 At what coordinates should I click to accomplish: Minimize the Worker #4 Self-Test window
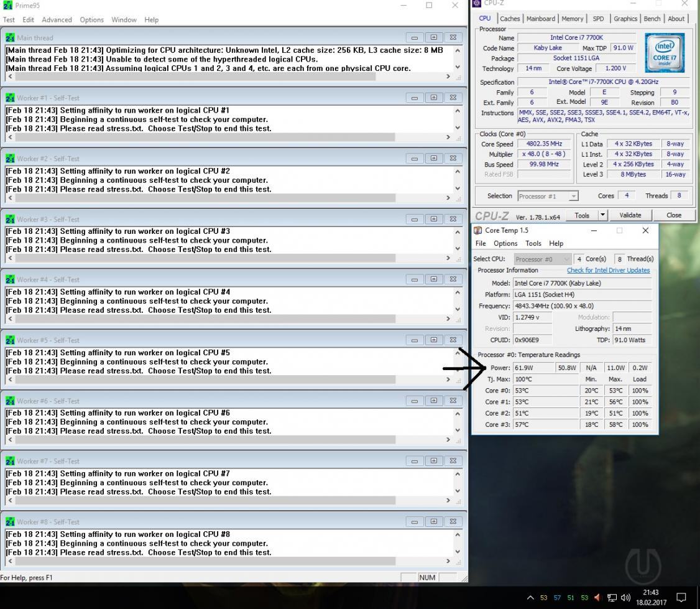(x=414, y=279)
